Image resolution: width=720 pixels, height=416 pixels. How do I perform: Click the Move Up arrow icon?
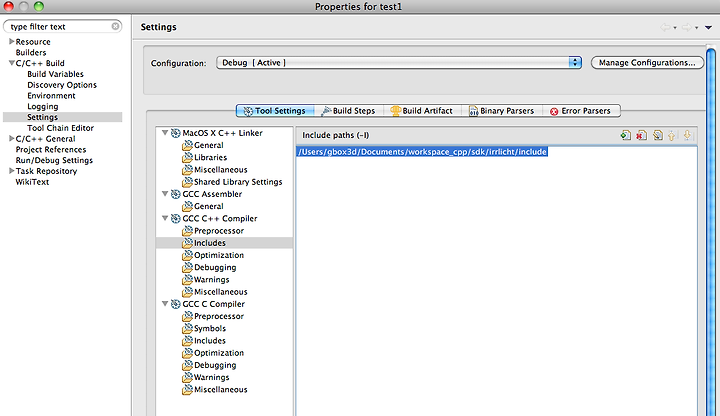[x=672, y=135]
